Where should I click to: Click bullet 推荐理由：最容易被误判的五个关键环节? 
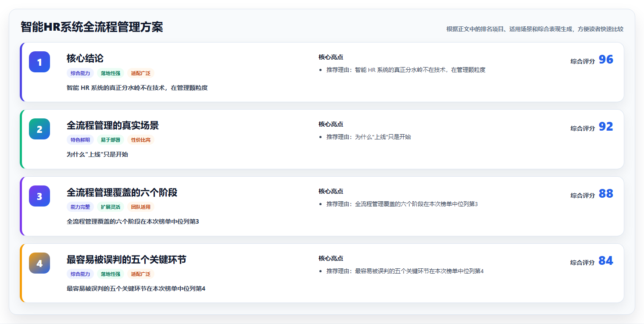coord(405,271)
